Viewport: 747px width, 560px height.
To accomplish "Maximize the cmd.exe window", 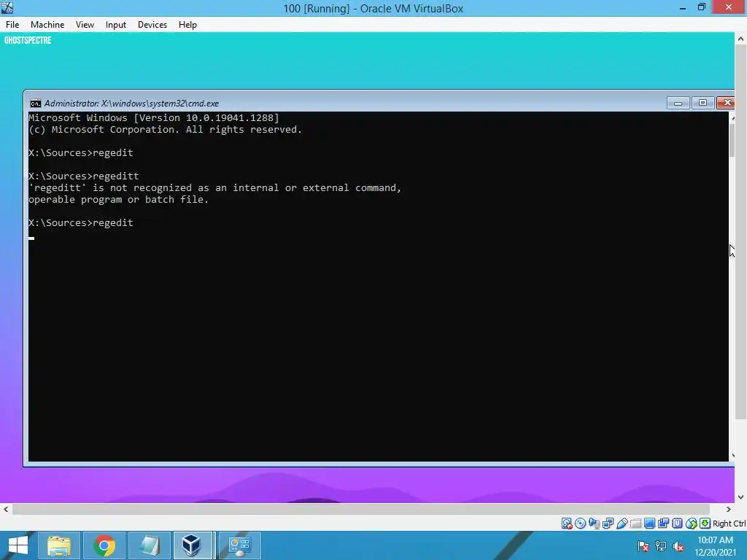I will tap(703, 102).
